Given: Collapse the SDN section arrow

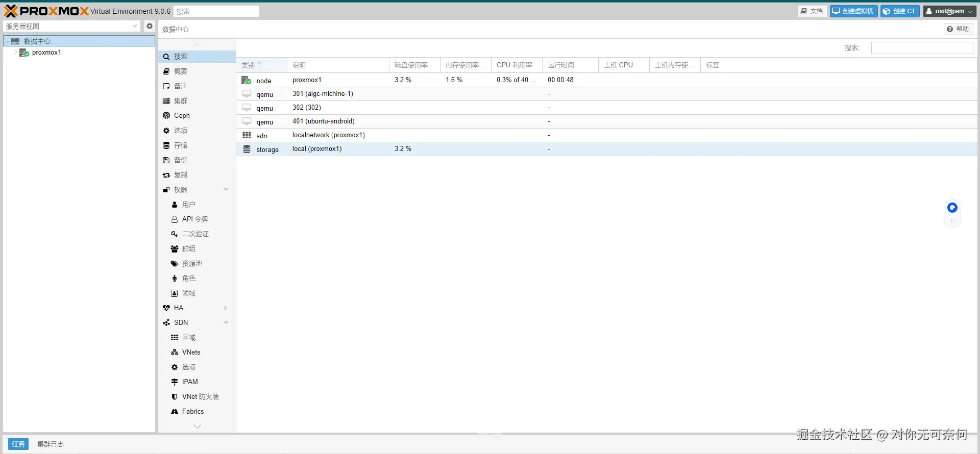Looking at the screenshot, I should pyautogui.click(x=226, y=323).
